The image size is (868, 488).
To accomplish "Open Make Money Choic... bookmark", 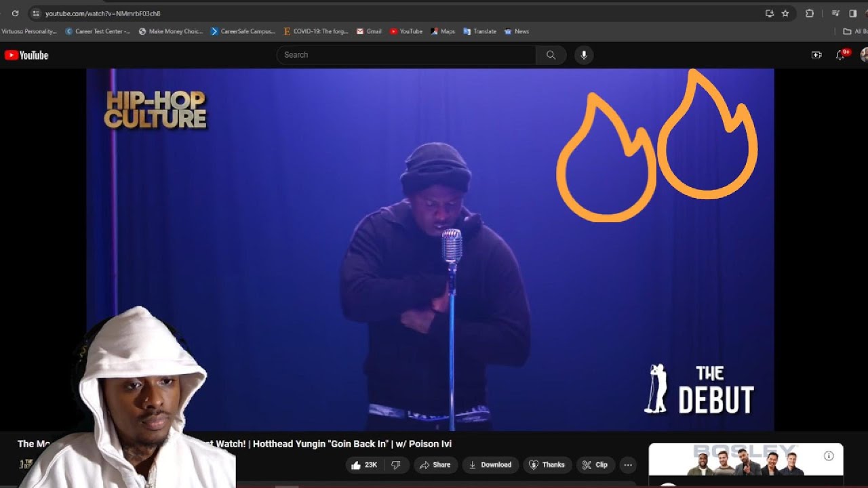I will [x=171, y=31].
